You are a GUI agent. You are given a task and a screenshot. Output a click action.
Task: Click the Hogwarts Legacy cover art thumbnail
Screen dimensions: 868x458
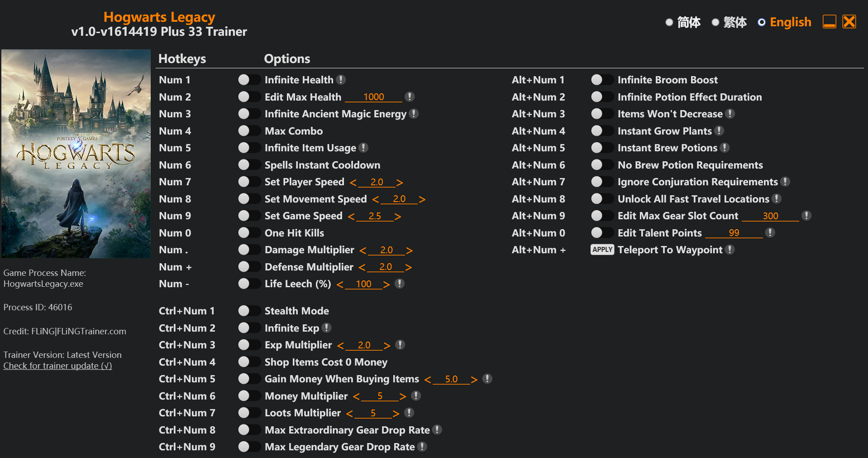click(x=76, y=154)
